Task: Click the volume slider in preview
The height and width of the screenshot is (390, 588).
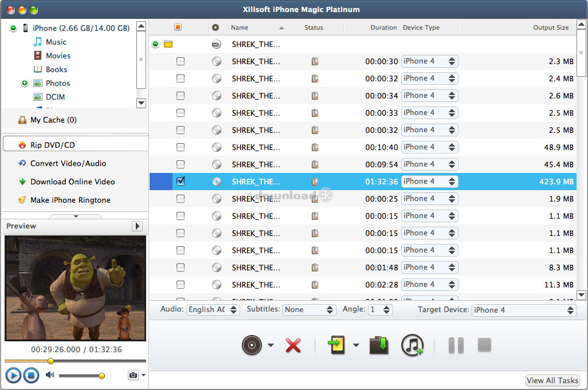Action: (x=80, y=376)
